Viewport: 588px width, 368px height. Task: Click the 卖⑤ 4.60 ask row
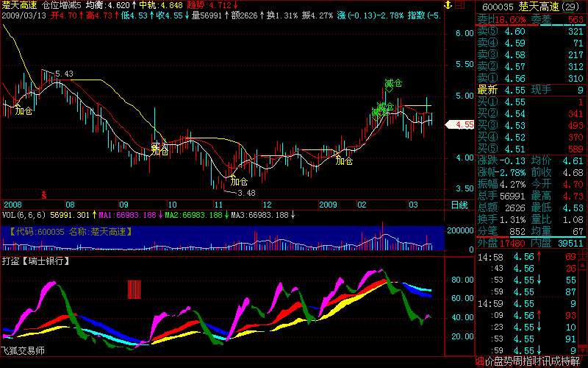[x=530, y=32]
